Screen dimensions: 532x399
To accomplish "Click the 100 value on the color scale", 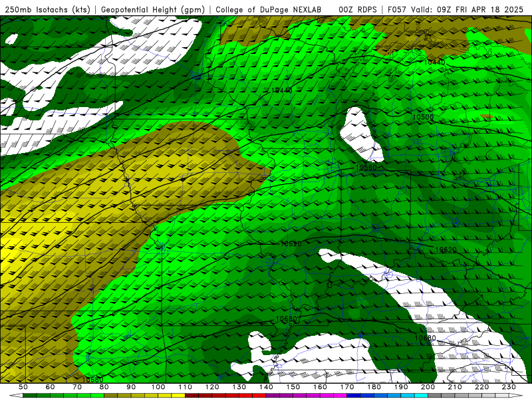I will coord(158,387).
